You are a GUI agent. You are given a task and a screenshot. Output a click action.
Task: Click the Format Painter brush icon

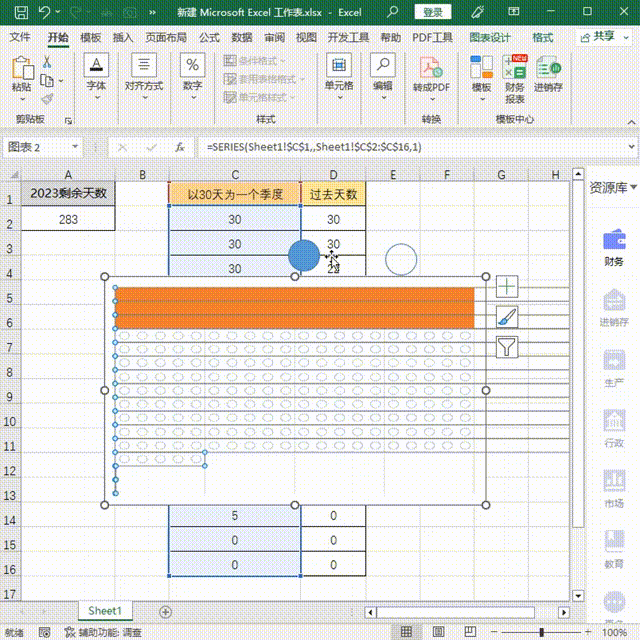click(x=47, y=99)
